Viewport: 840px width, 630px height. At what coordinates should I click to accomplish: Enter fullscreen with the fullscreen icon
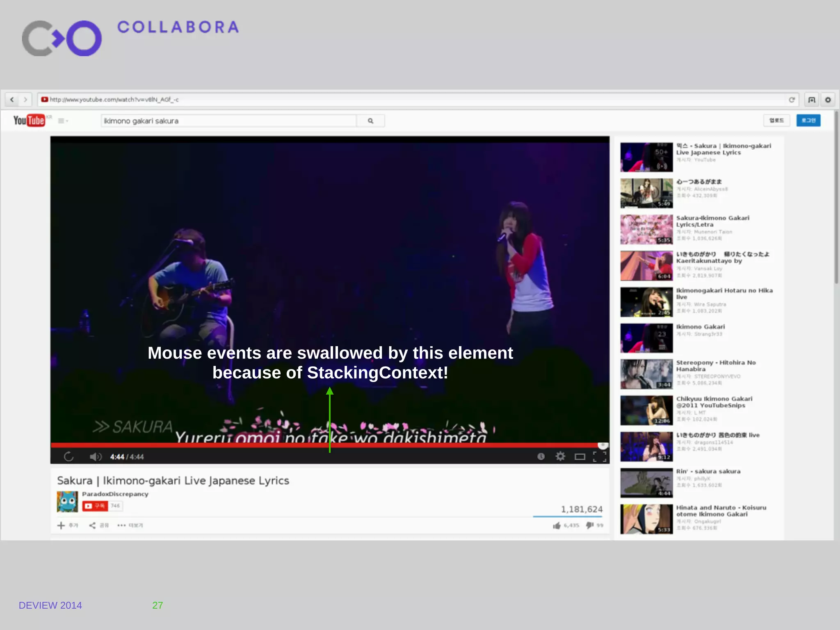(600, 457)
